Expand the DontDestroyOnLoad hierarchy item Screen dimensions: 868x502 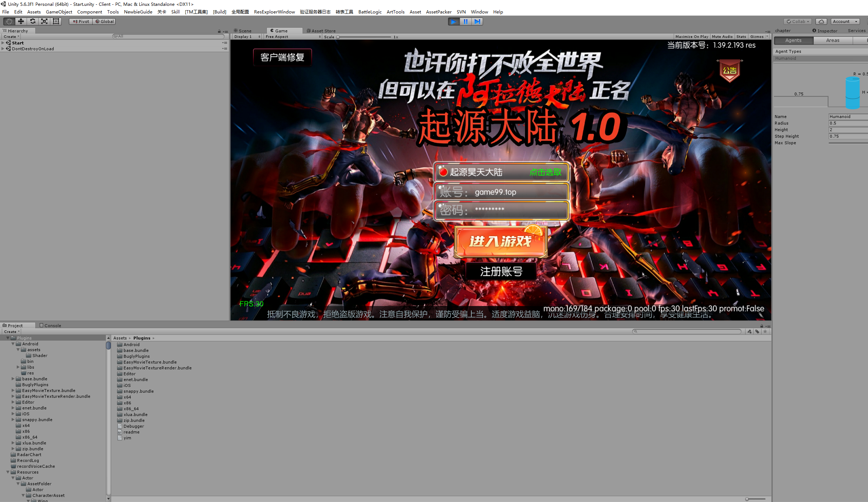[x=3, y=49]
